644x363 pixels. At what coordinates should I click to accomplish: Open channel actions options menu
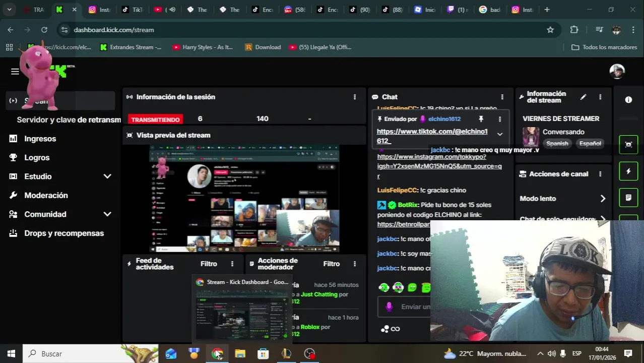pyautogui.click(x=600, y=174)
